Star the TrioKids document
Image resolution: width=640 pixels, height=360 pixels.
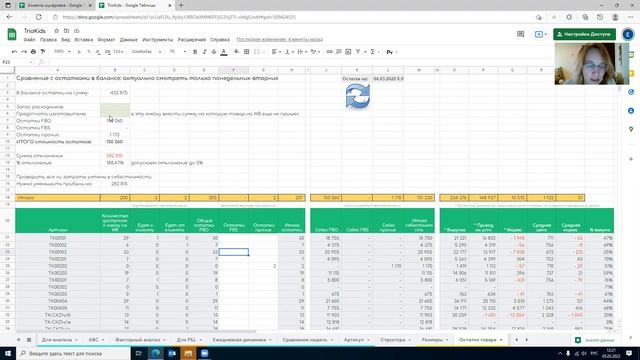pyautogui.click(x=57, y=31)
